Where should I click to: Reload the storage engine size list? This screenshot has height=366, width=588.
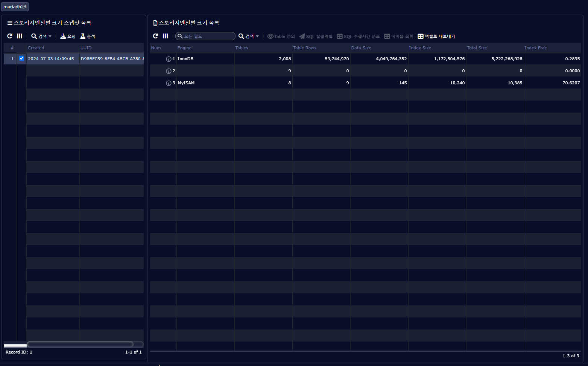(155, 36)
